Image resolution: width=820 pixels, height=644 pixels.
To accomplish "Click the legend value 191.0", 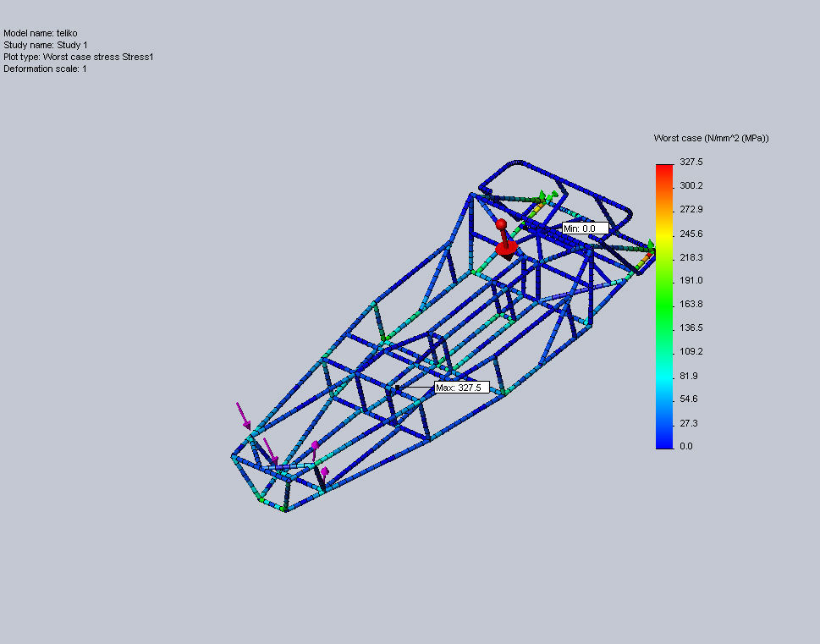I will click(691, 280).
